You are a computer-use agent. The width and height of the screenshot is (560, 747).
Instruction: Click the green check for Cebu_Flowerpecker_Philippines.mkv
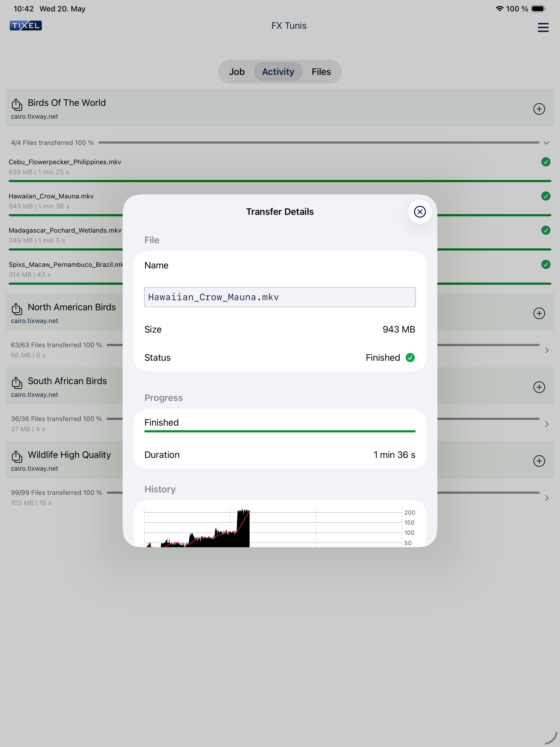[546, 162]
